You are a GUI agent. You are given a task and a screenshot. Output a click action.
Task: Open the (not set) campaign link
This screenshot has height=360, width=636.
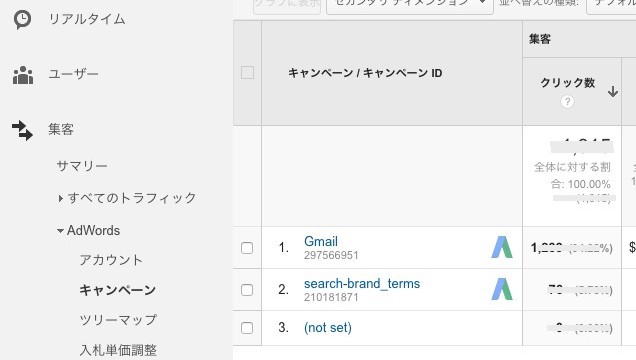[328, 328]
